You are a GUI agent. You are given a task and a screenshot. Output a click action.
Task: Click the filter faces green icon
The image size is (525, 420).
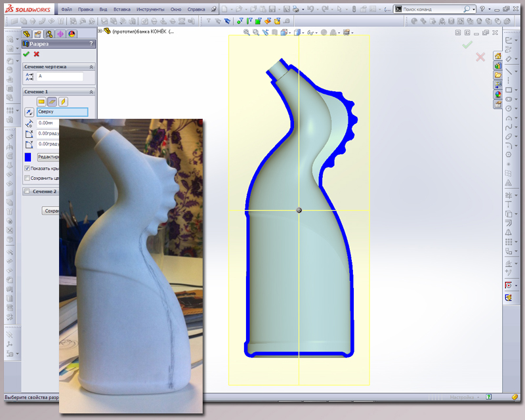click(258, 21)
